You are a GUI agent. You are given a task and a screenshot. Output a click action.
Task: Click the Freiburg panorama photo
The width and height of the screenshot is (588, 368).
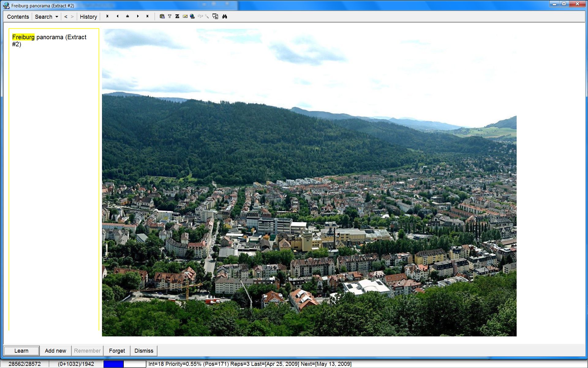(309, 182)
